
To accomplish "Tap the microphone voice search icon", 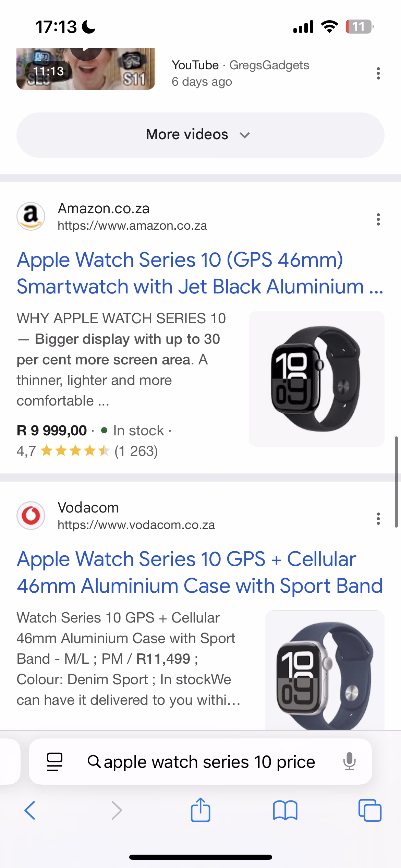I will click(x=349, y=761).
